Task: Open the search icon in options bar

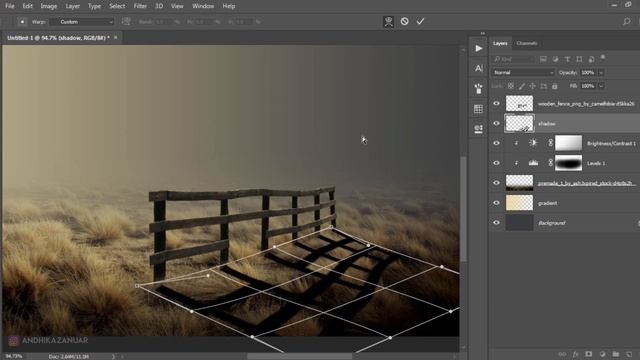Action: [627, 22]
